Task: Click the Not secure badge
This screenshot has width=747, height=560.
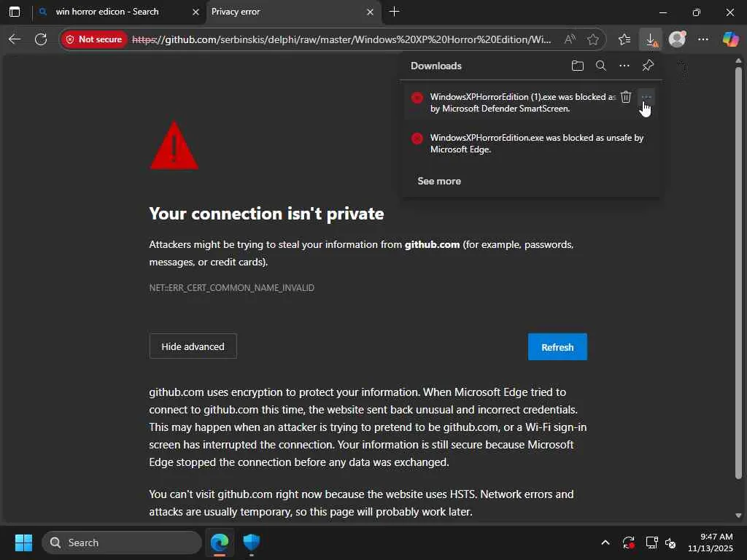Action: point(94,39)
